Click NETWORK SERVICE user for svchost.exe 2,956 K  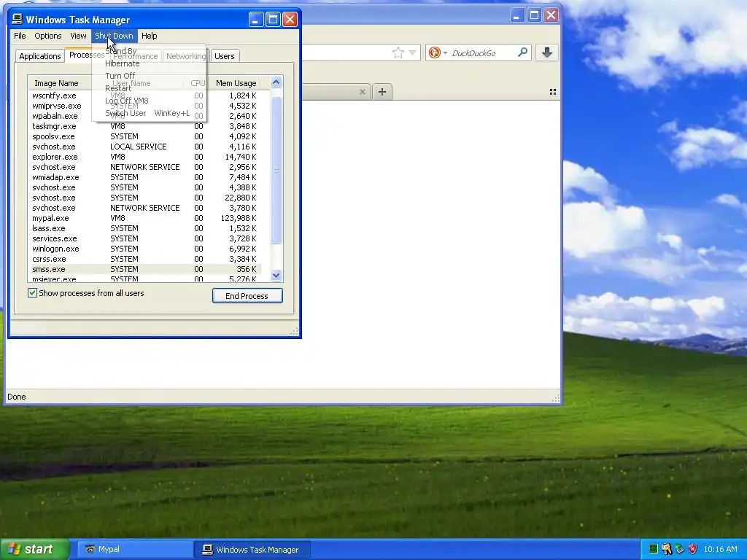[145, 167]
